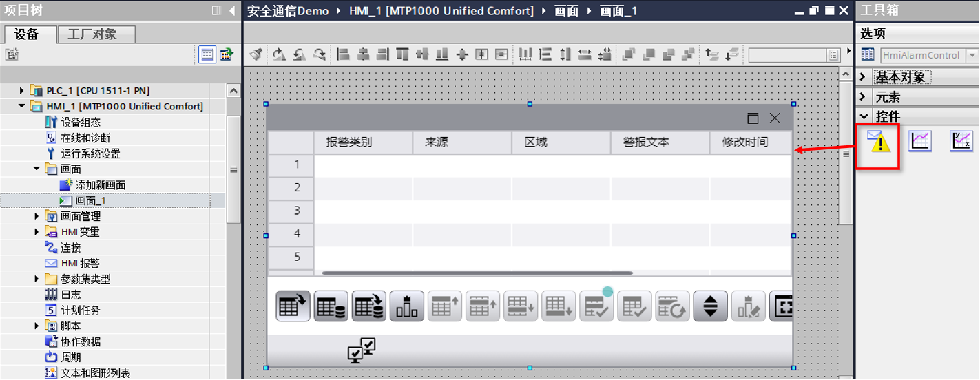
Task: Align selected objects to bottom edge
Action: (442, 54)
